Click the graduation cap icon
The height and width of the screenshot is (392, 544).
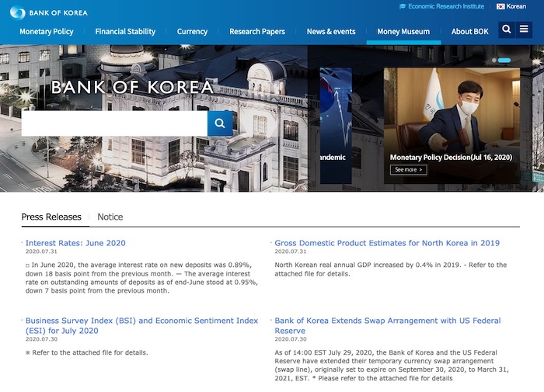click(x=403, y=6)
